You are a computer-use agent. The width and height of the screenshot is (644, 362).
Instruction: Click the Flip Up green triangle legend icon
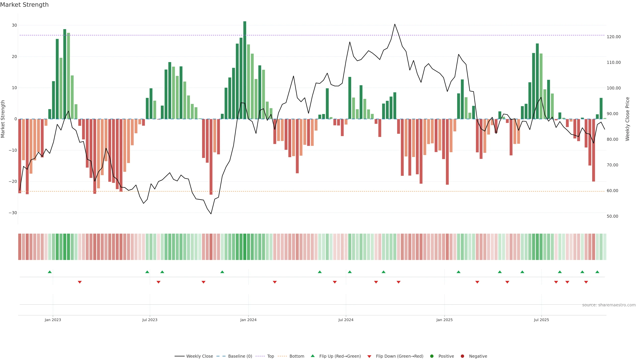pos(312,356)
